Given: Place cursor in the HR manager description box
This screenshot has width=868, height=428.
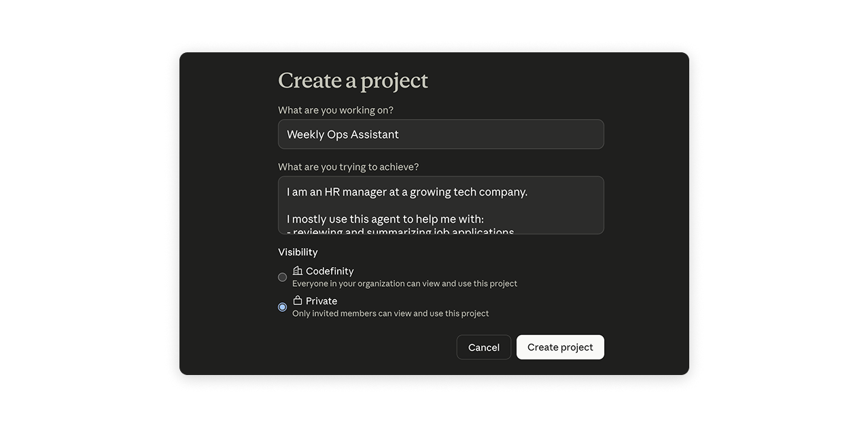Looking at the screenshot, I should (440, 204).
